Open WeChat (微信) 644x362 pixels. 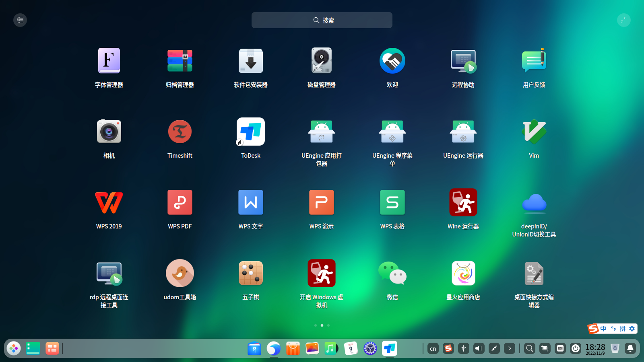392,273
